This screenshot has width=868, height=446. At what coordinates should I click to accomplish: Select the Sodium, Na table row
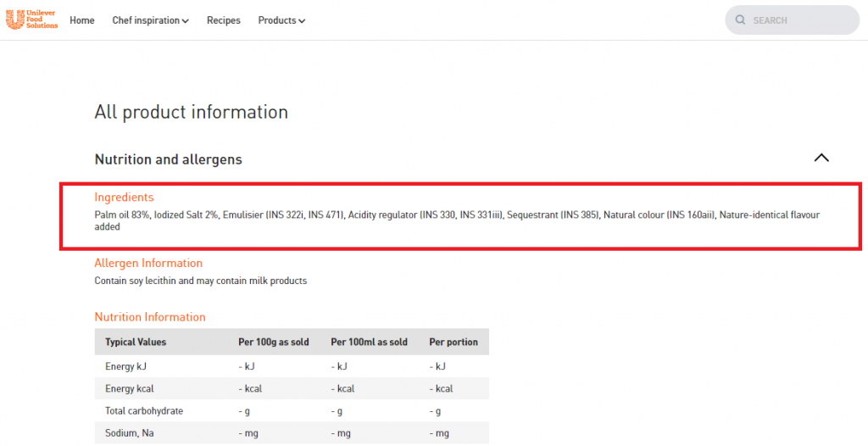(x=292, y=433)
